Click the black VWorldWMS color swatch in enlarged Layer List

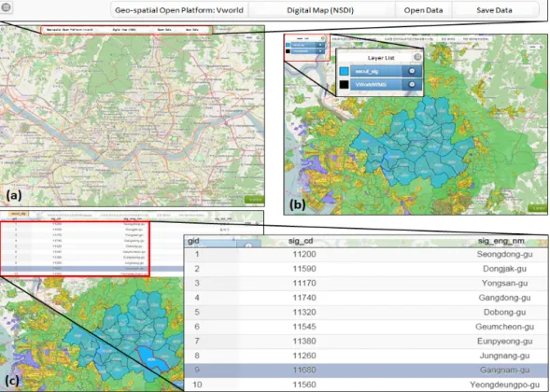(x=345, y=85)
